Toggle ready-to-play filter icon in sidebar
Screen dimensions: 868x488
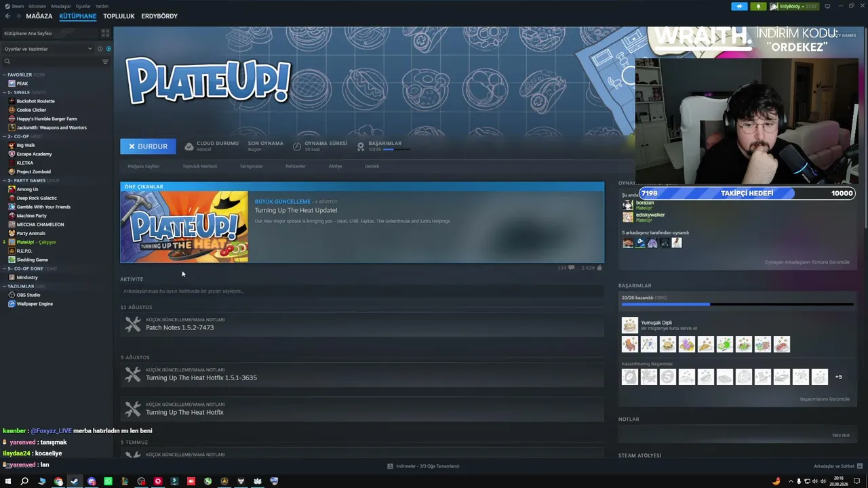tap(108, 49)
